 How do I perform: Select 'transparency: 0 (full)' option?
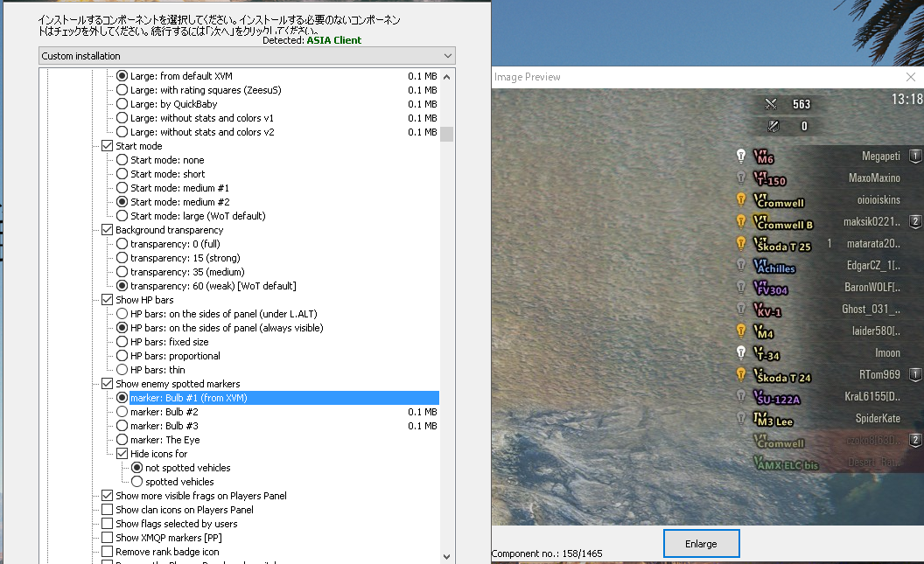click(x=122, y=244)
